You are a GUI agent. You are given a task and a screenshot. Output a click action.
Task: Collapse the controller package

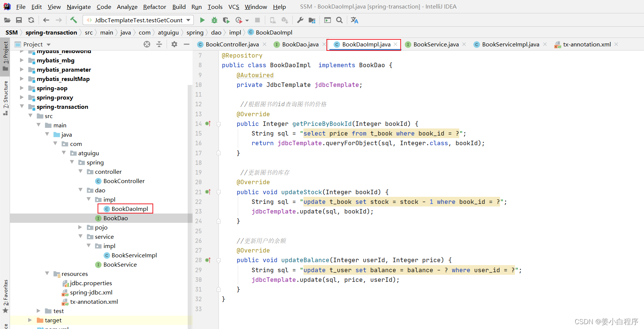click(80, 172)
